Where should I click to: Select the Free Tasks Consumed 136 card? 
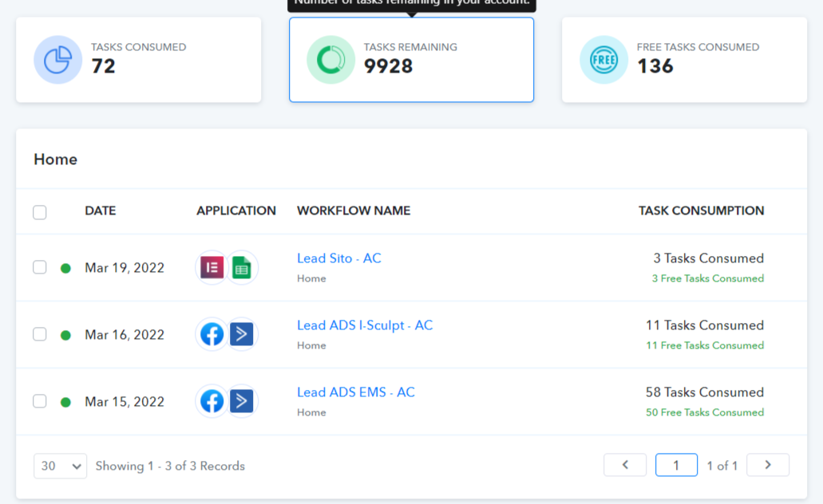click(684, 60)
